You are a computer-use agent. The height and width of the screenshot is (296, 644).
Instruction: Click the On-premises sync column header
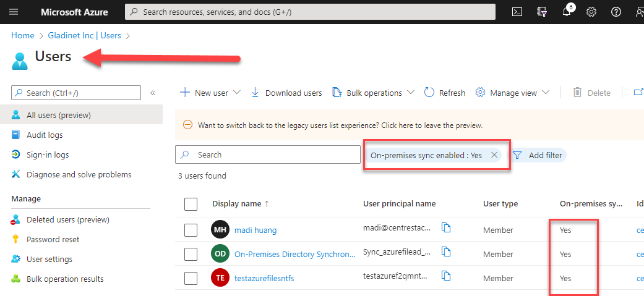[x=591, y=204]
